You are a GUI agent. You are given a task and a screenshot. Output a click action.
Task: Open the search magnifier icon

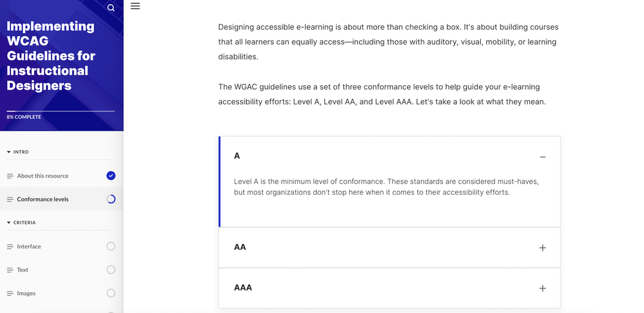point(111,8)
